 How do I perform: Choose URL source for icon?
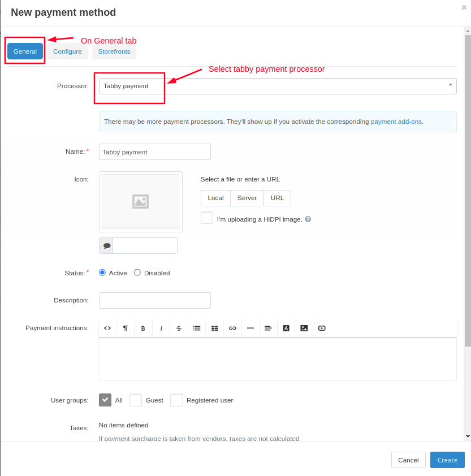pyautogui.click(x=277, y=198)
